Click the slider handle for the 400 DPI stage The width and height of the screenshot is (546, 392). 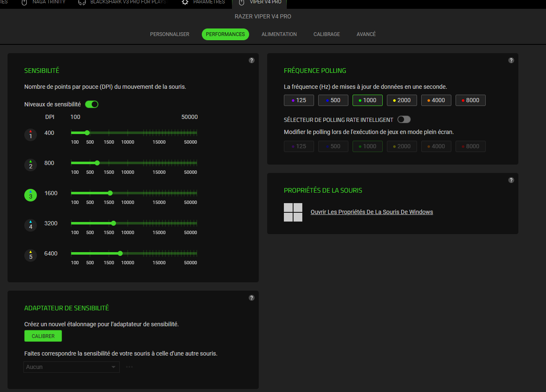tap(87, 133)
